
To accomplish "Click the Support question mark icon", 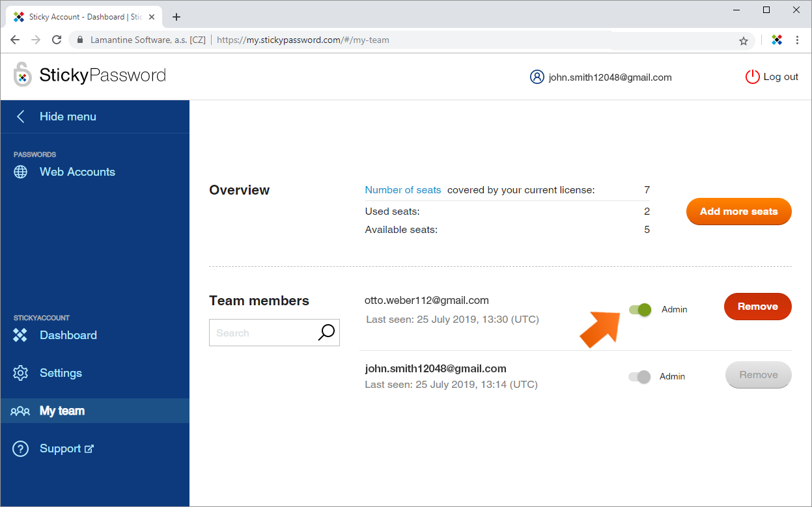I will tap(21, 448).
